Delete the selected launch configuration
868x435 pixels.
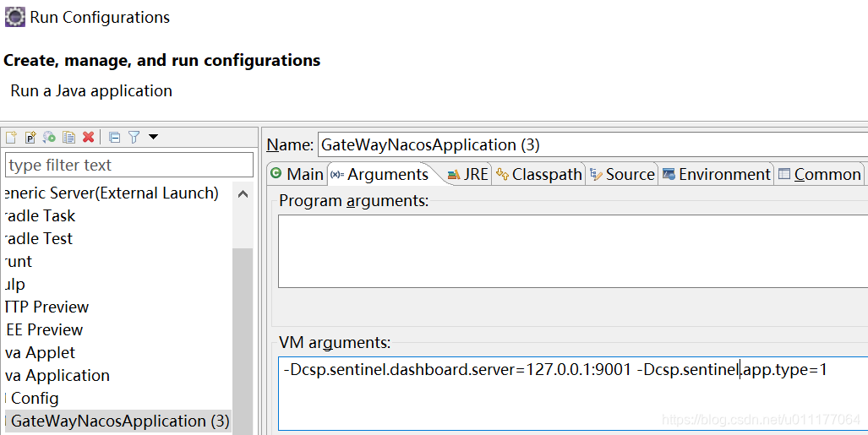click(88, 137)
